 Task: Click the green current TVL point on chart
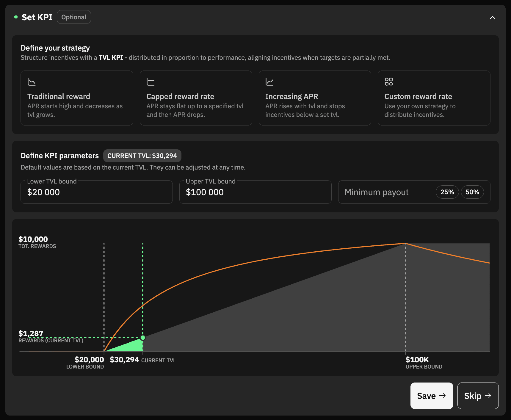pos(143,338)
